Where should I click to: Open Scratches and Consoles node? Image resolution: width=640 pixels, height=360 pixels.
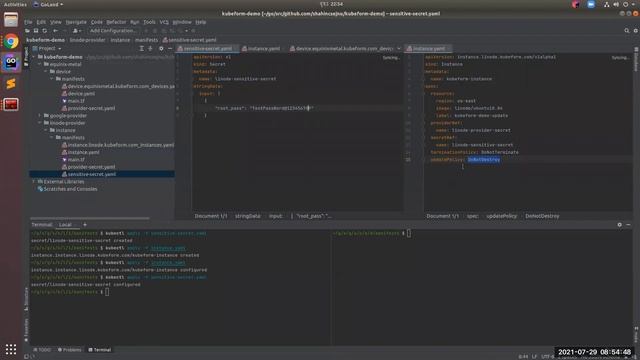point(70,189)
